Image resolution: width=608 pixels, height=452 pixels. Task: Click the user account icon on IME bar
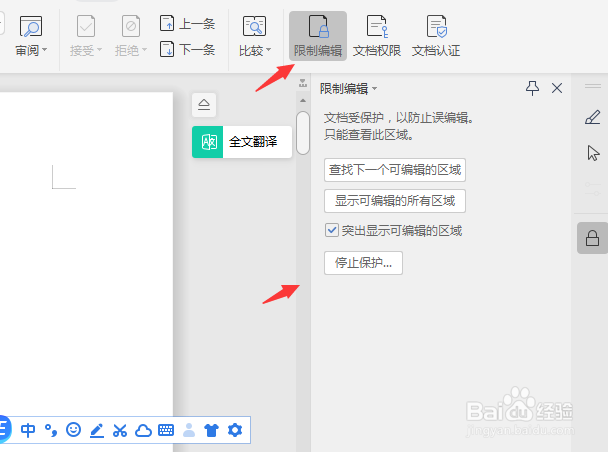(x=189, y=430)
